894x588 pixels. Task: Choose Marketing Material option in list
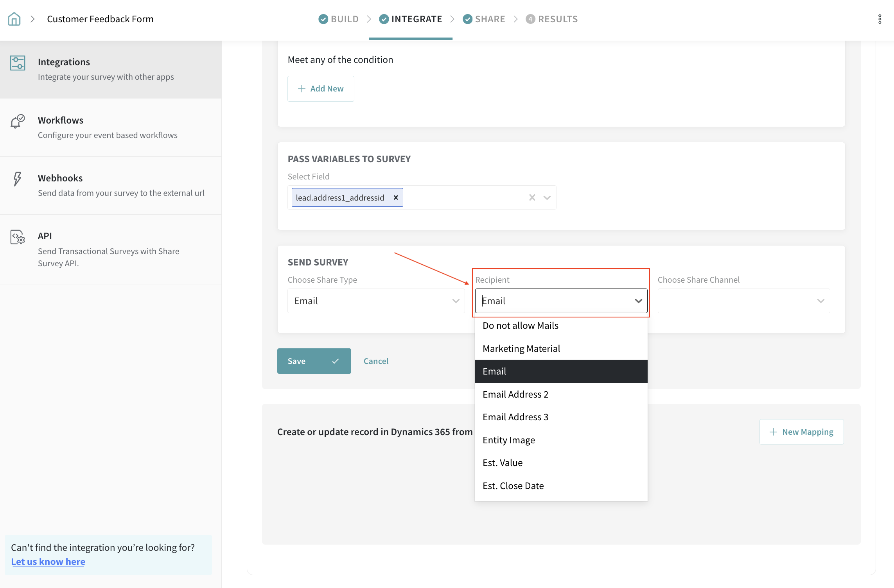pos(521,348)
